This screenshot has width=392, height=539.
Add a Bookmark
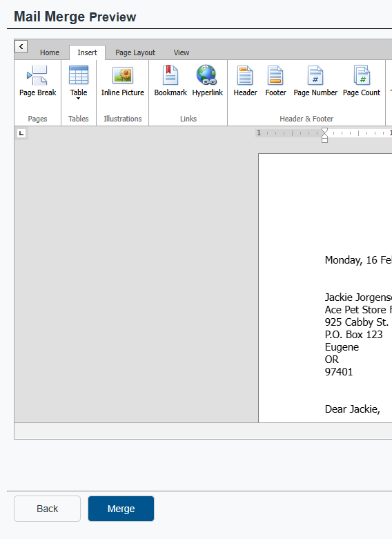pos(170,81)
